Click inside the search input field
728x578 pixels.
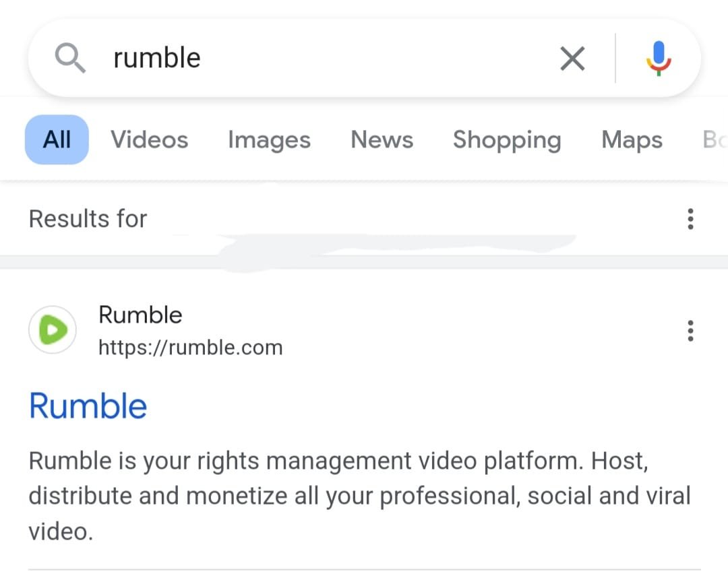(x=337, y=58)
